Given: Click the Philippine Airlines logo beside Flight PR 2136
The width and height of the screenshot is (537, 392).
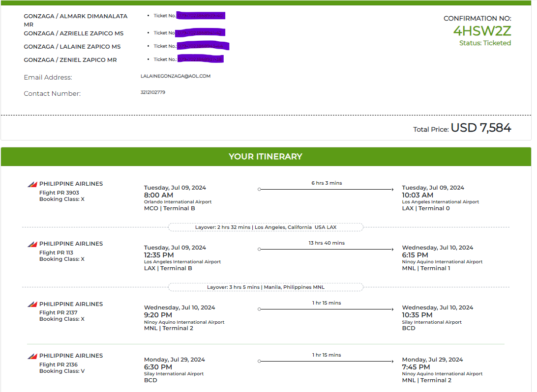Looking at the screenshot, I should click(32, 356).
